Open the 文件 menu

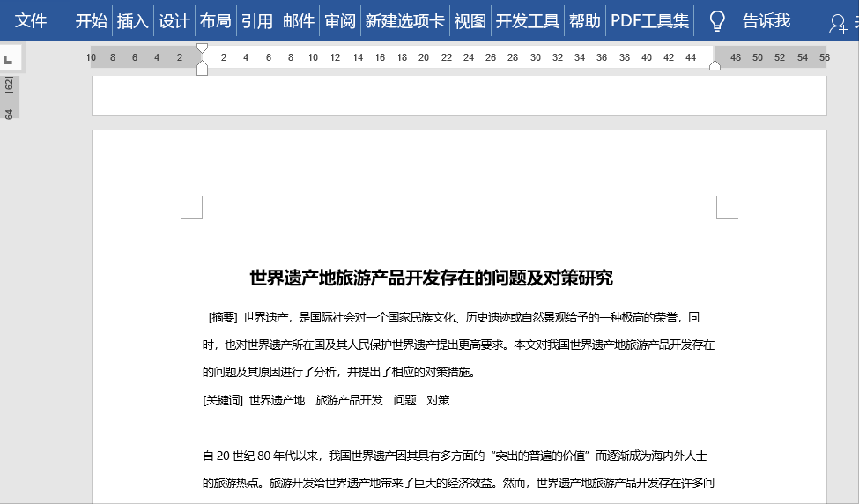click(31, 21)
